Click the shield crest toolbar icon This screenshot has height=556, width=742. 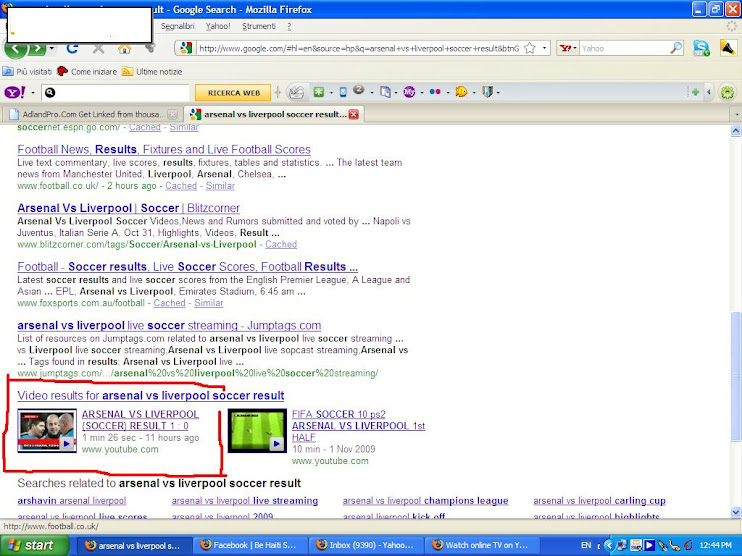[487, 92]
